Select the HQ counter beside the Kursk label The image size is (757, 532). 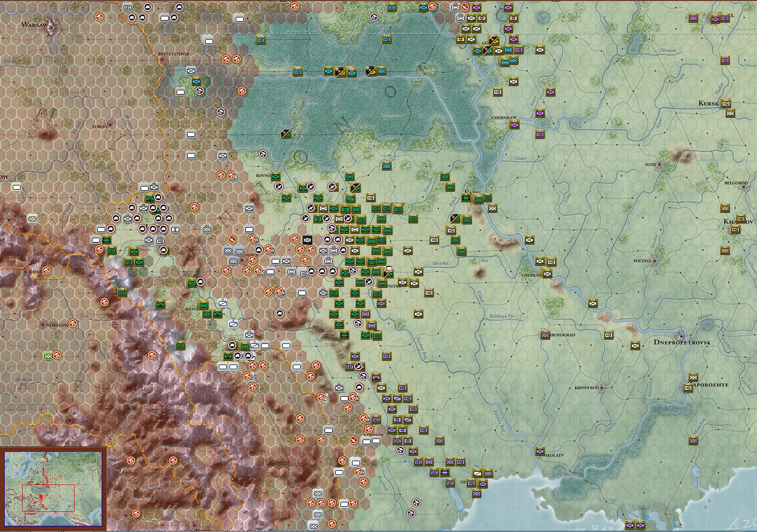point(726,103)
